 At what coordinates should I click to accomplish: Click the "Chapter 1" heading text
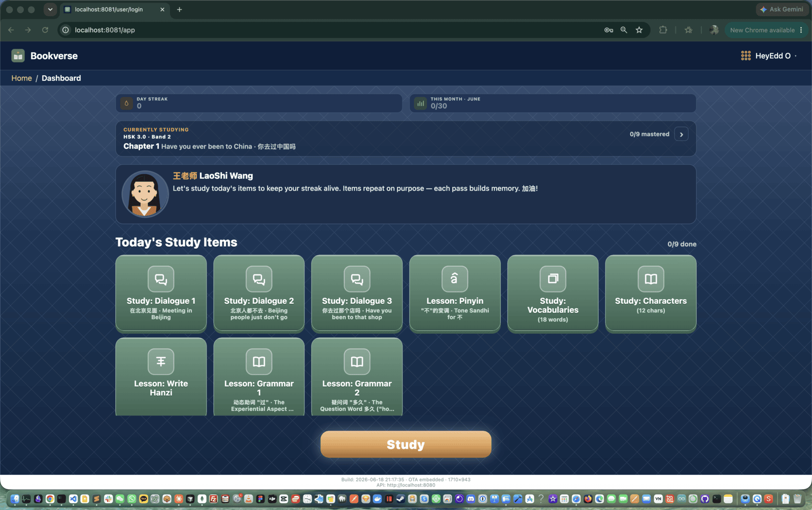[x=141, y=146]
